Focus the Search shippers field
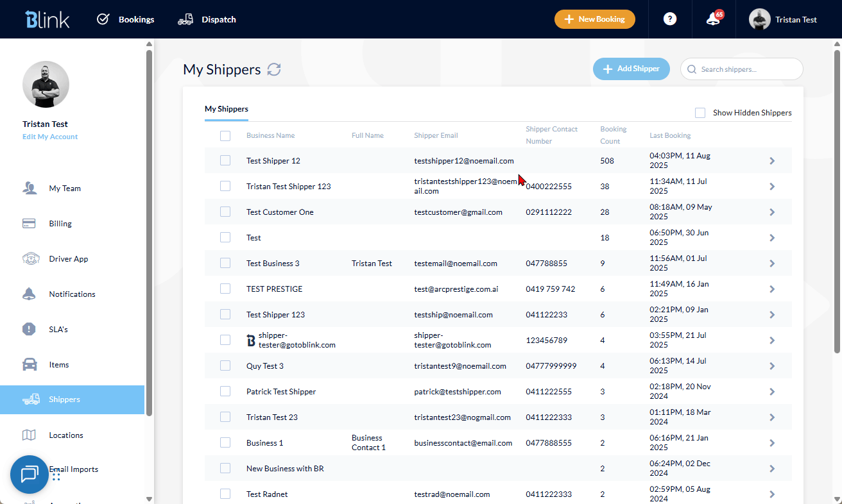 point(742,69)
